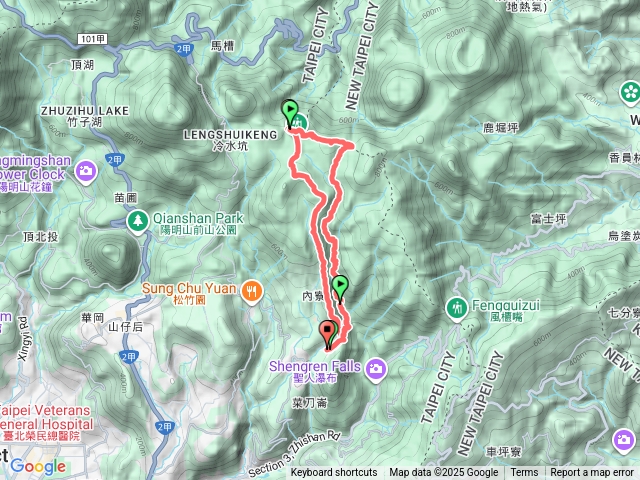The width and height of the screenshot is (640, 480).
Task: Click the Shengren Falls label text
Action: [x=314, y=367]
